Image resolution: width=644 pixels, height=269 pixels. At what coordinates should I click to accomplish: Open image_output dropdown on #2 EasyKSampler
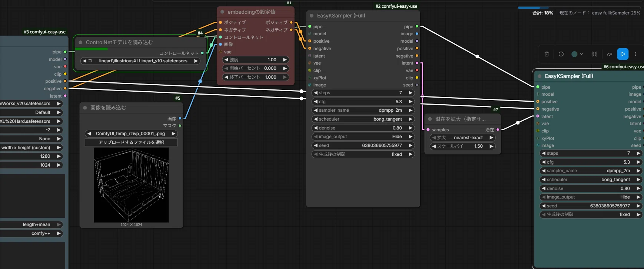(x=363, y=137)
